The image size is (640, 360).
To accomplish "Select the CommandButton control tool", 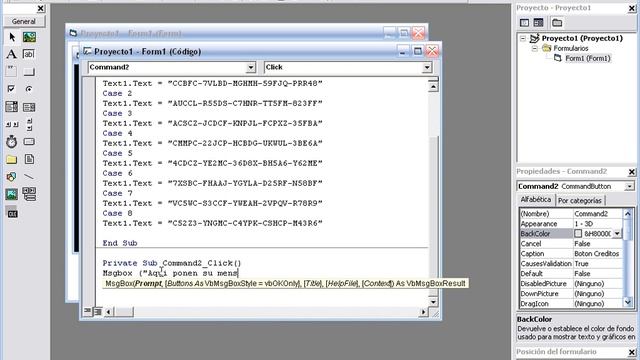I will coord(29,71).
